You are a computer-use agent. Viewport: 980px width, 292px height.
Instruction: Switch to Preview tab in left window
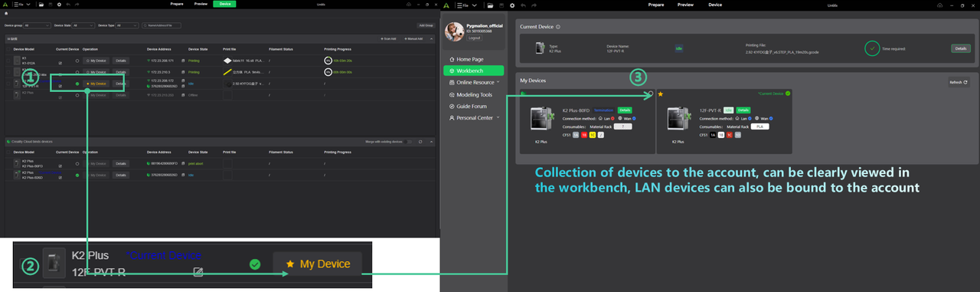tap(201, 4)
